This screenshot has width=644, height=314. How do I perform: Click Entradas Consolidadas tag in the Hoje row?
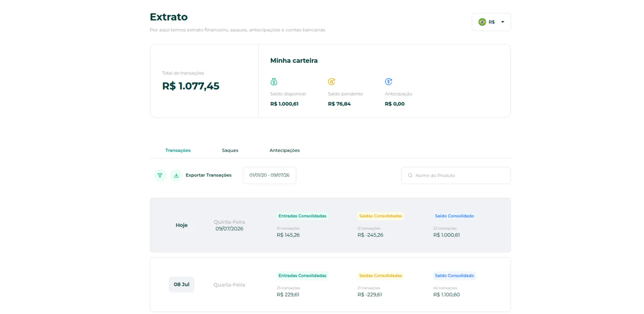[302, 216]
